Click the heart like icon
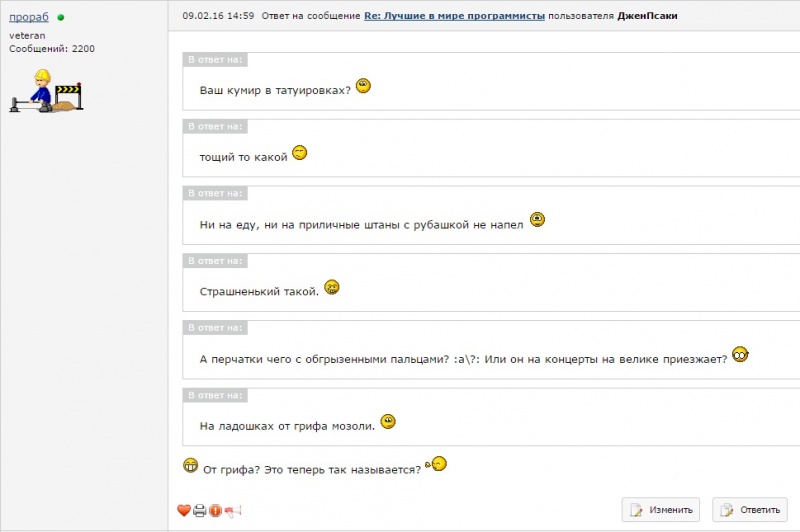This screenshot has height=532, width=800. 183,510
